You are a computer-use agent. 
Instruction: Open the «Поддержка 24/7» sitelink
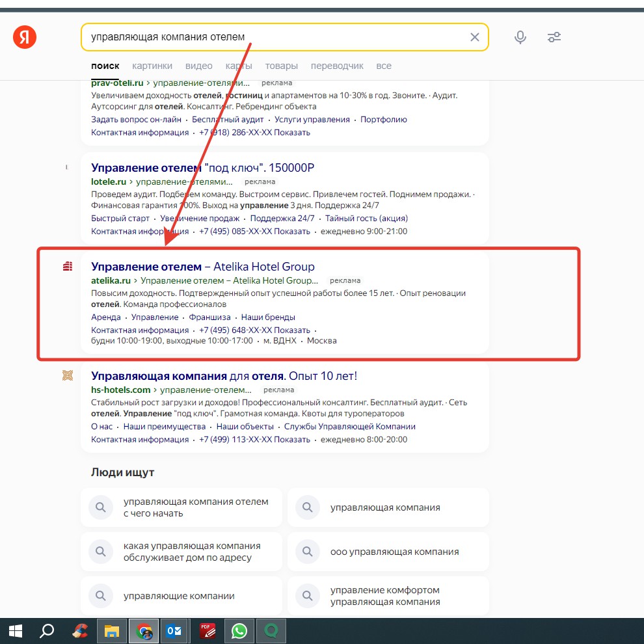(x=282, y=219)
